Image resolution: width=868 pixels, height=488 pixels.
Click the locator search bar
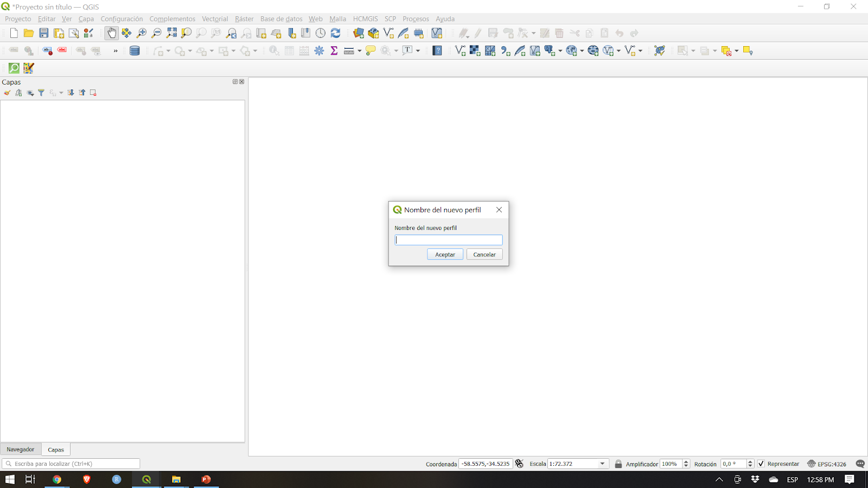(71, 464)
